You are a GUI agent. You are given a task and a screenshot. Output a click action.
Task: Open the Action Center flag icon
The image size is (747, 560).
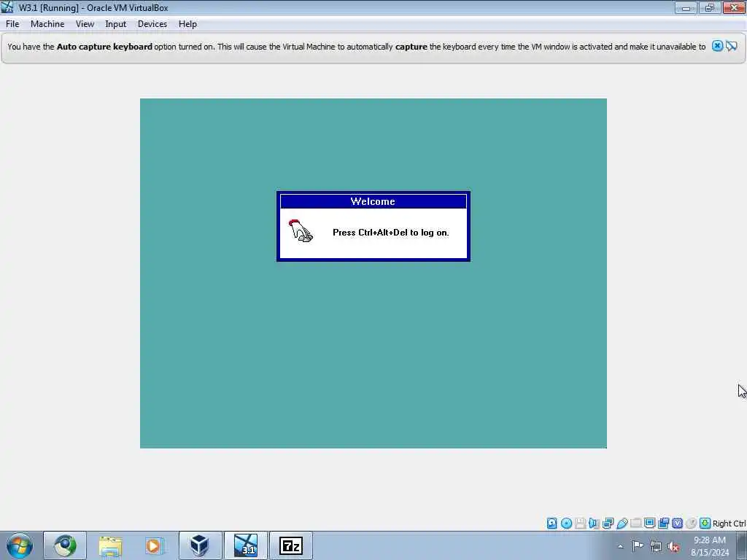click(638, 546)
